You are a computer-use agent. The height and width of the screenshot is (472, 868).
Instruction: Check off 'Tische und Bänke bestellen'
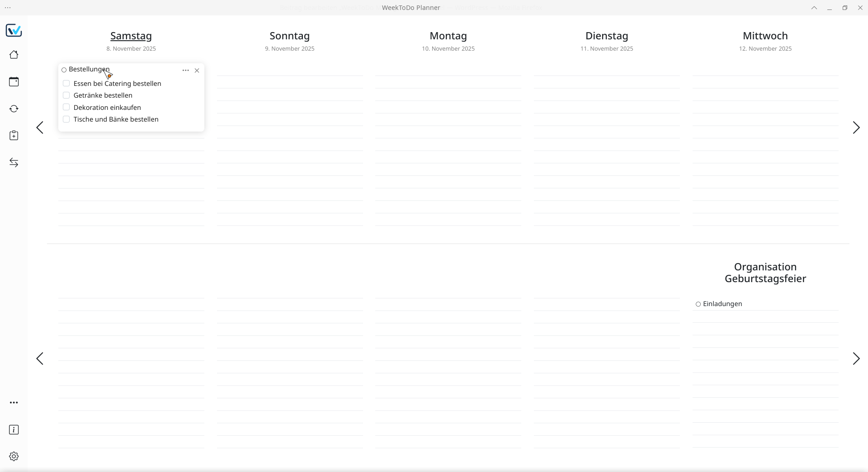tap(66, 119)
